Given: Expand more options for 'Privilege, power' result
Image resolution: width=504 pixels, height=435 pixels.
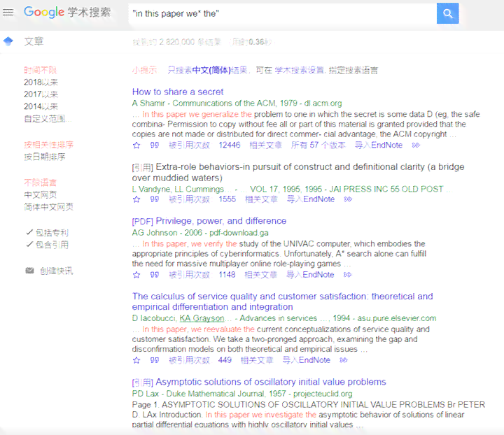Looking at the screenshot, I should 347,274.
